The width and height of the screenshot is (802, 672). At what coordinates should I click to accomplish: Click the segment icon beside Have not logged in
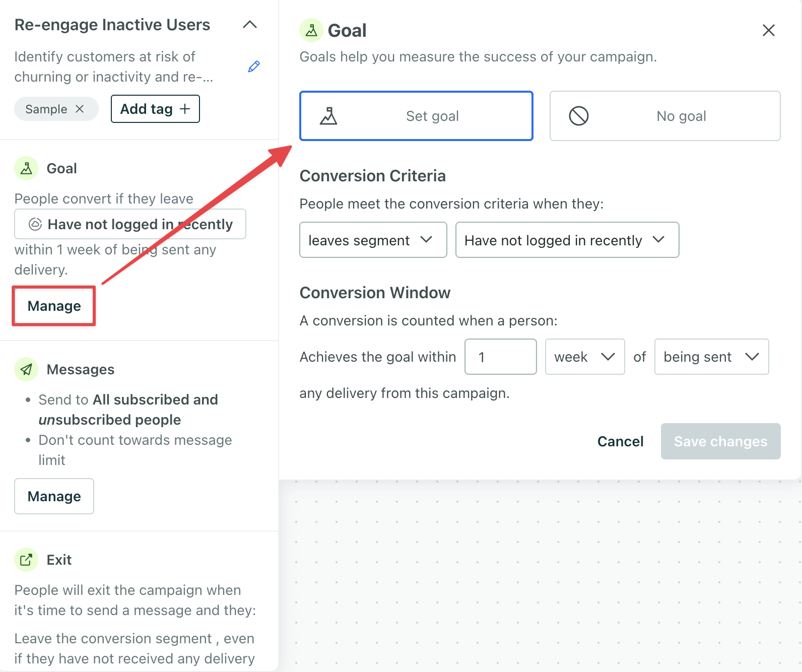(x=35, y=224)
